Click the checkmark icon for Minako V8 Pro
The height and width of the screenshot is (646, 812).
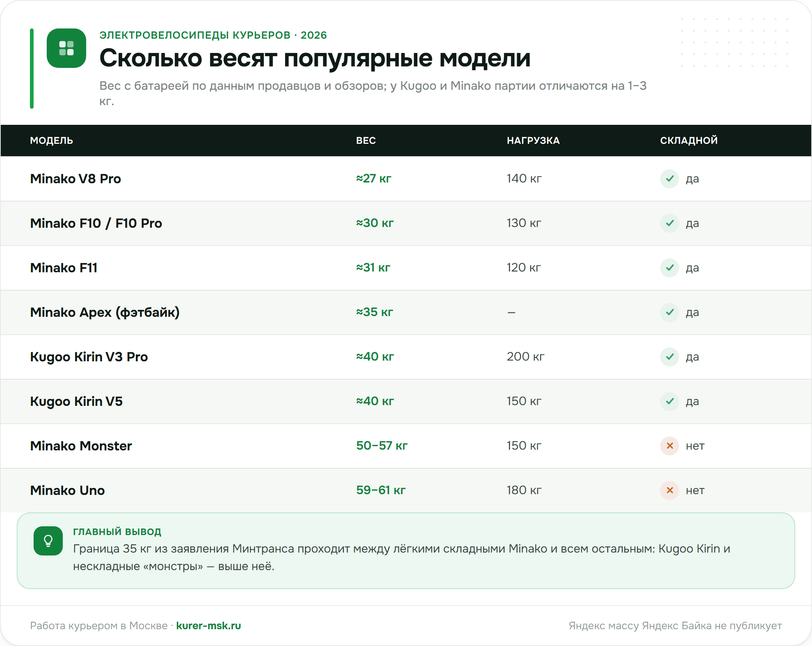pos(670,179)
